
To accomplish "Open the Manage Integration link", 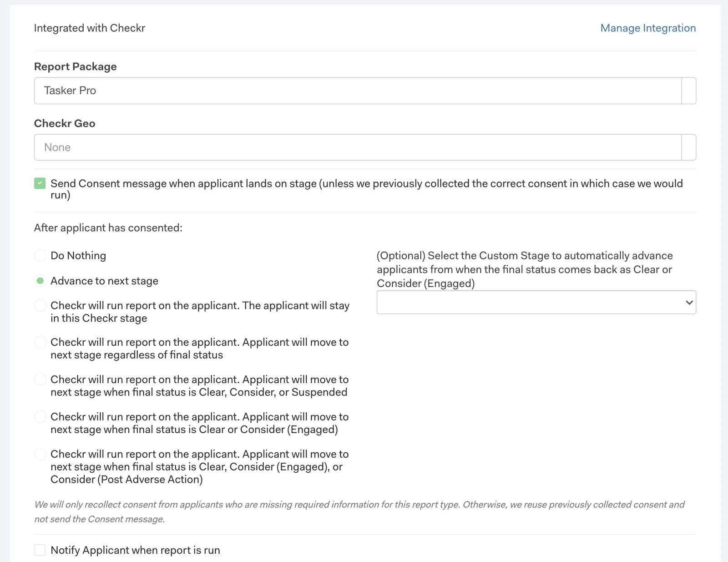I will pyautogui.click(x=648, y=28).
